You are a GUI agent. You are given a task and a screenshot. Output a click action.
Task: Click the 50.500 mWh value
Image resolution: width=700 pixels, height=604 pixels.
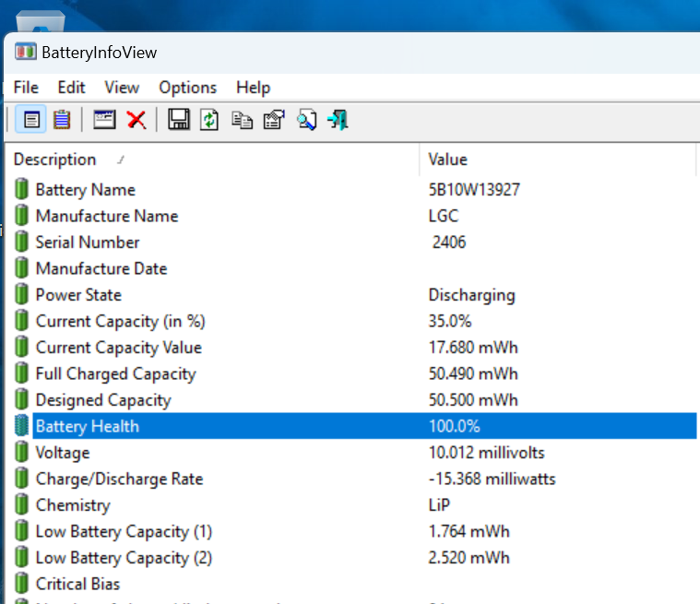point(473,399)
